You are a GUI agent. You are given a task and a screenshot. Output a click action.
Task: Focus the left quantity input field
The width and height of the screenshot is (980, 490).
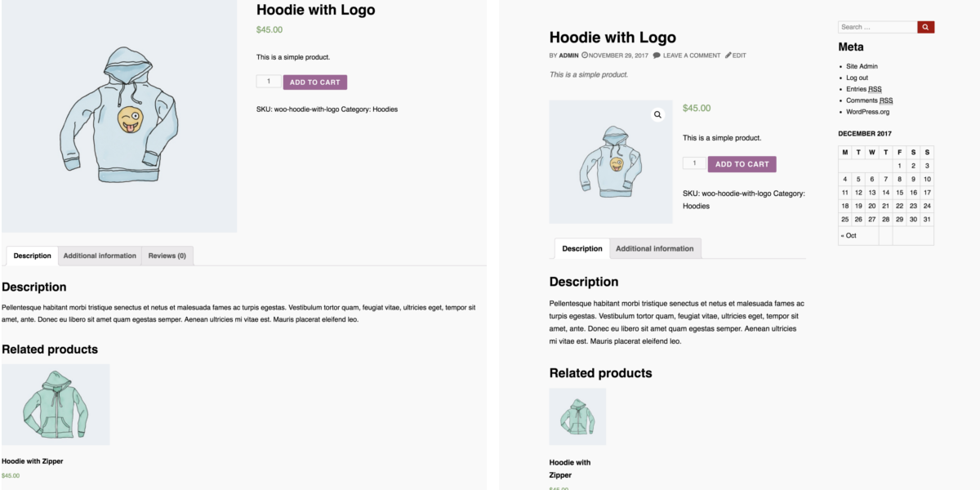[x=269, y=82]
